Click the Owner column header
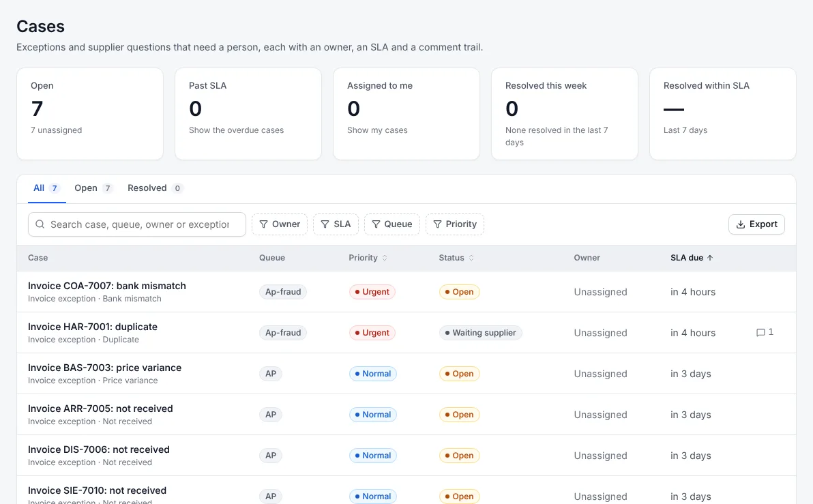 587,258
